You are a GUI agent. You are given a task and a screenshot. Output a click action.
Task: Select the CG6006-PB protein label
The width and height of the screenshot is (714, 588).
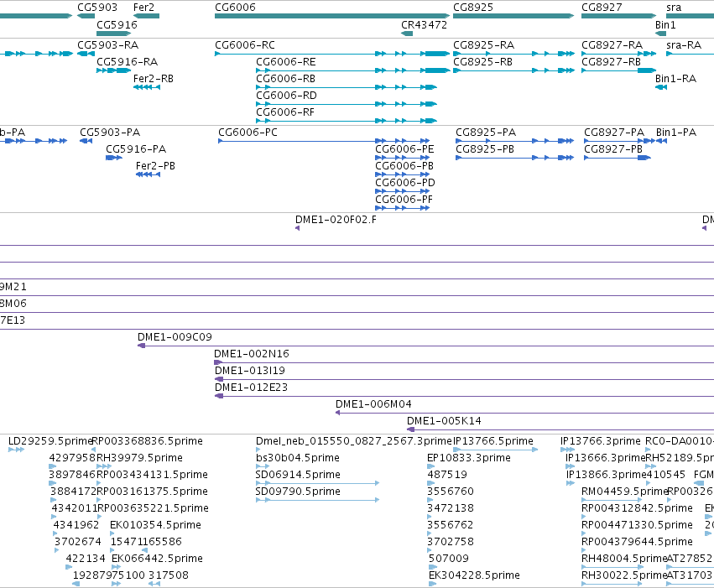[404, 166]
